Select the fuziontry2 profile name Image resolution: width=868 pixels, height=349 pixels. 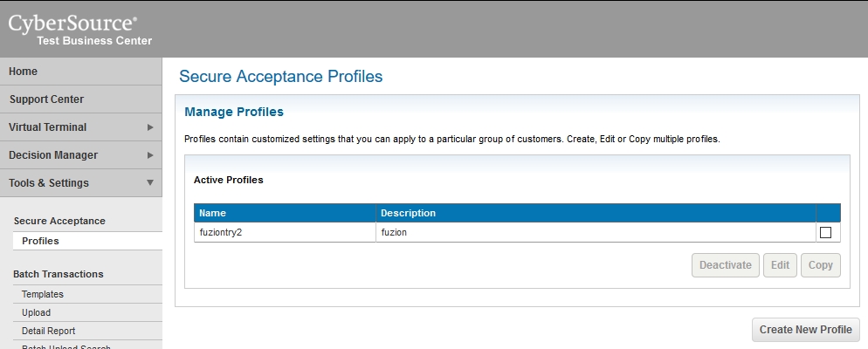point(220,232)
